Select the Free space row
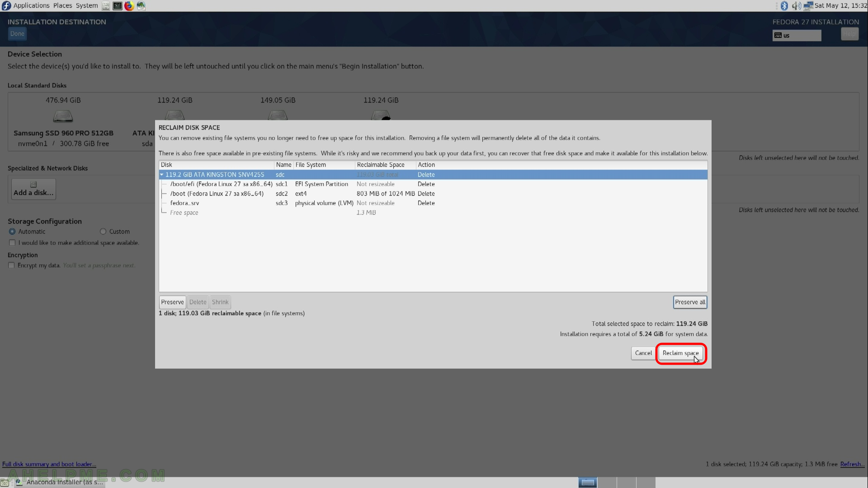 [433, 212]
